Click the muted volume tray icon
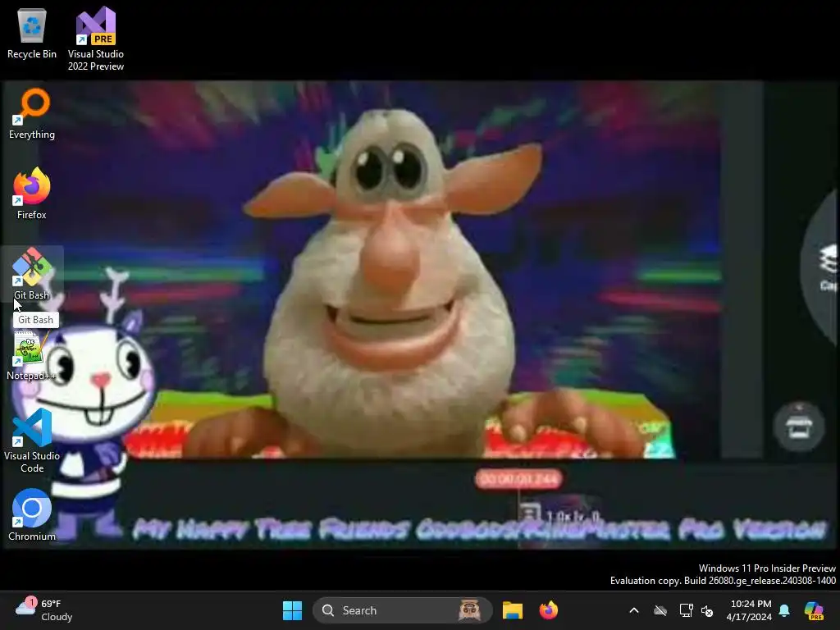 point(707,610)
